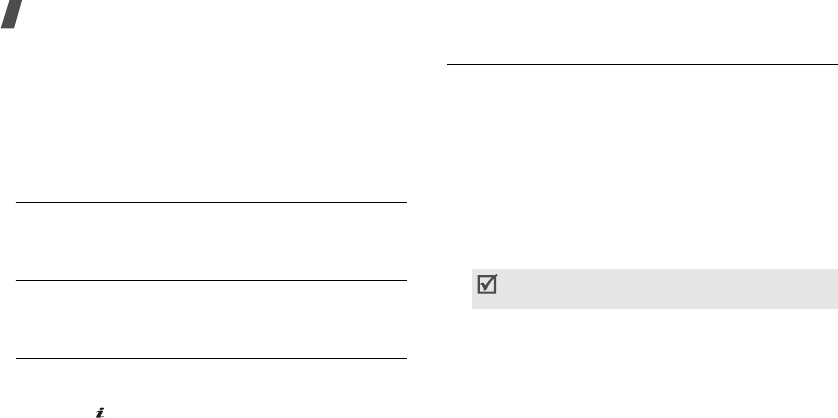Click the middle left-column divider line
This screenshot has width=838, height=418.
212,280
